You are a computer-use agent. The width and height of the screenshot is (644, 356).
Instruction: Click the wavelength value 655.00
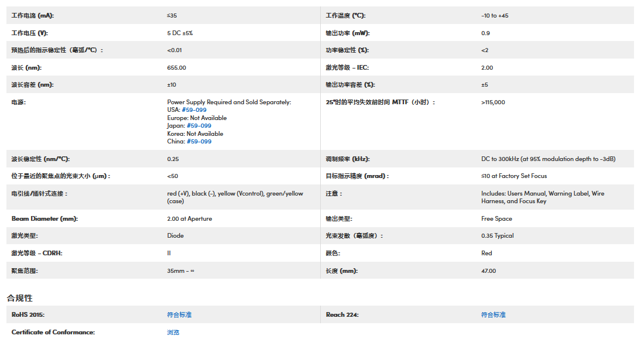[177, 68]
